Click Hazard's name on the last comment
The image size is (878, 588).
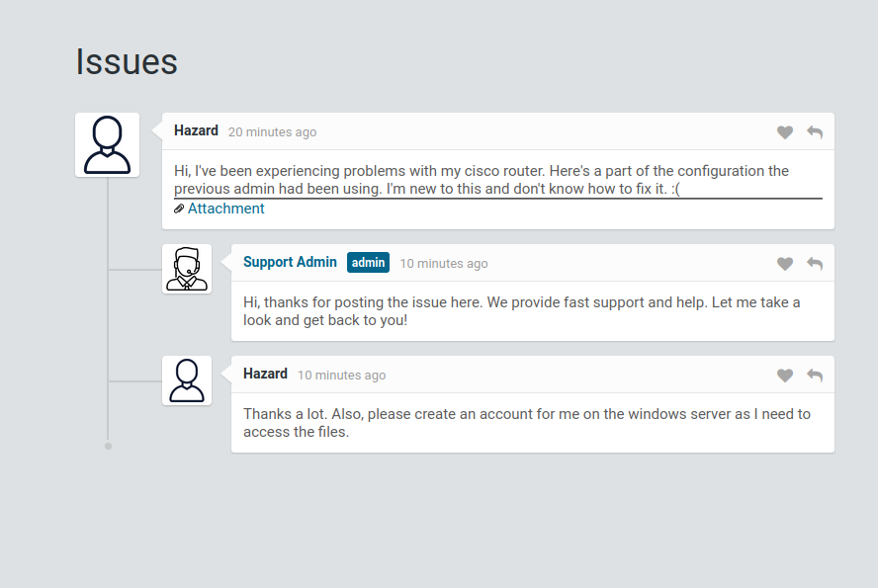click(265, 374)
